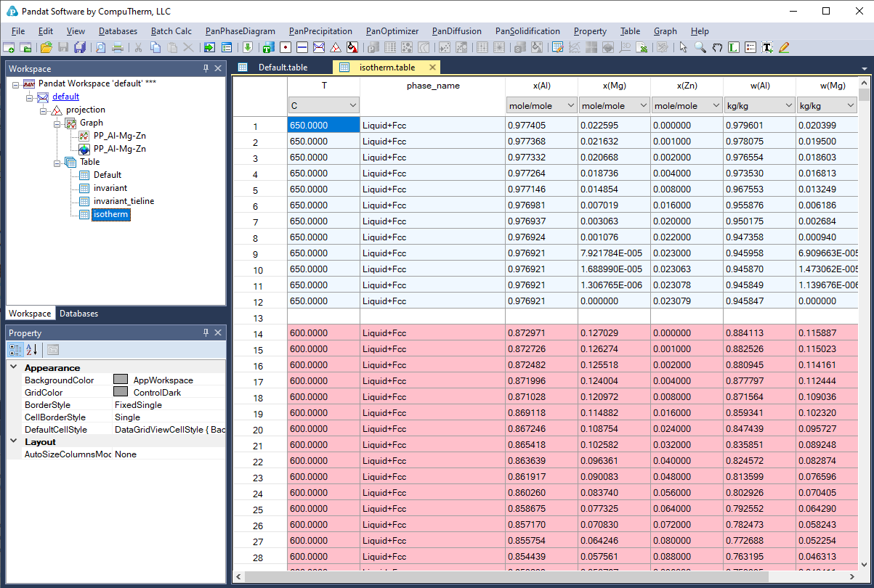
Task: Toggle categorized view in Property panel
Action: point(15,349)
